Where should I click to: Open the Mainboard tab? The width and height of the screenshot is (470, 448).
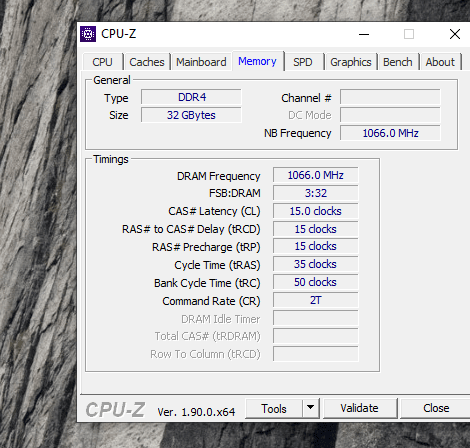[x=201, y=62]
